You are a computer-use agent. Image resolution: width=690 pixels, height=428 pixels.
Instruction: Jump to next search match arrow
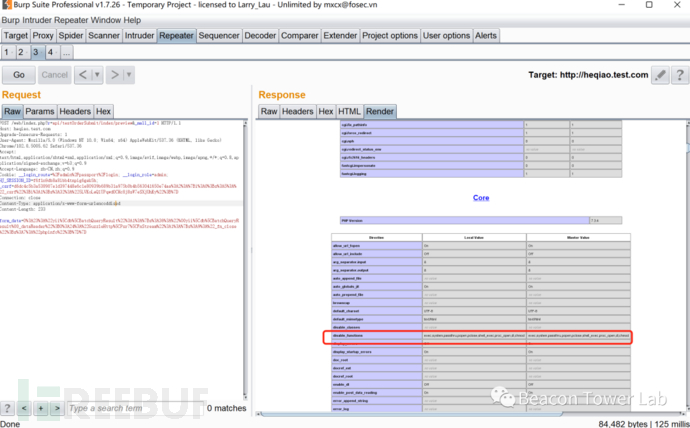(x=57, y=408)
